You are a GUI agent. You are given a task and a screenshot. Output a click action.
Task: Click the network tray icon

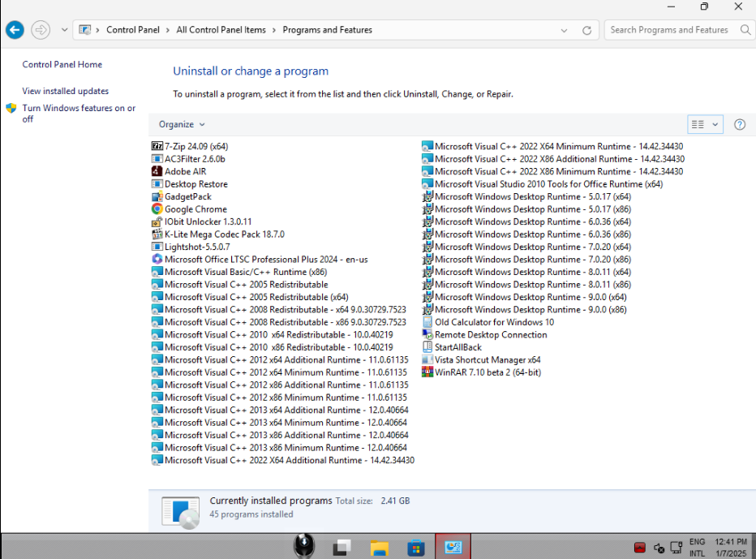[x=677, y=548]
